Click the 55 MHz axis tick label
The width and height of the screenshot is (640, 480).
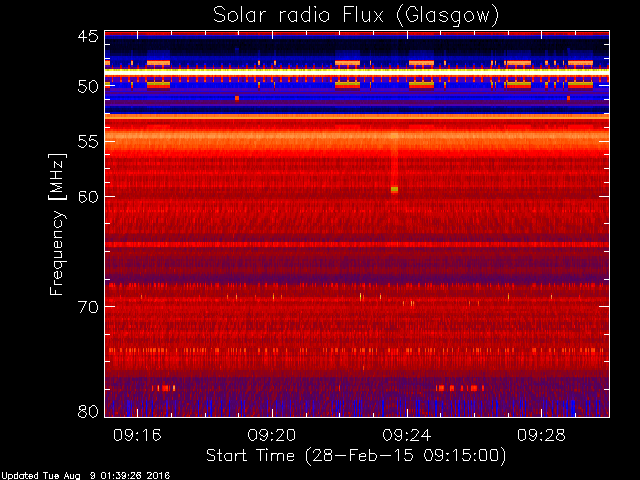pos(88,142)
